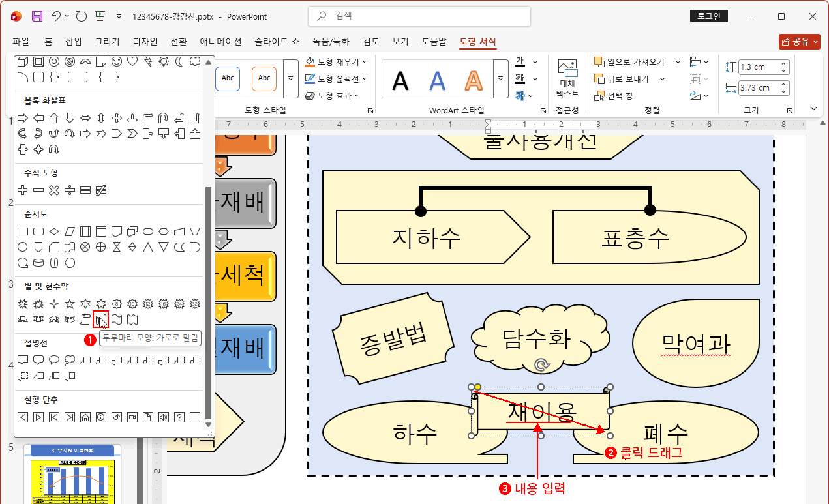Select the 5-point star shape
This screenshot has width=829, height=504.
[70, 303]
